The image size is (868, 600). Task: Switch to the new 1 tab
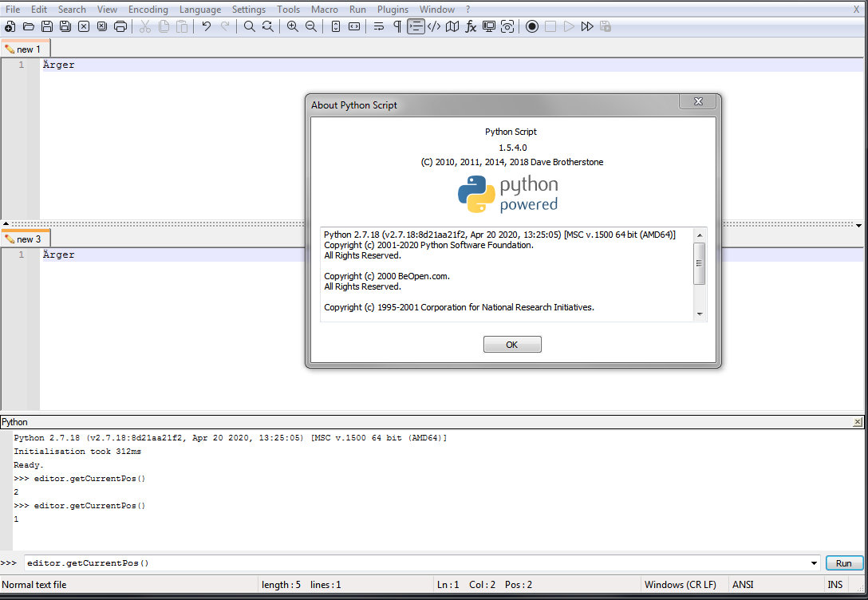click(x=26, y=49)
